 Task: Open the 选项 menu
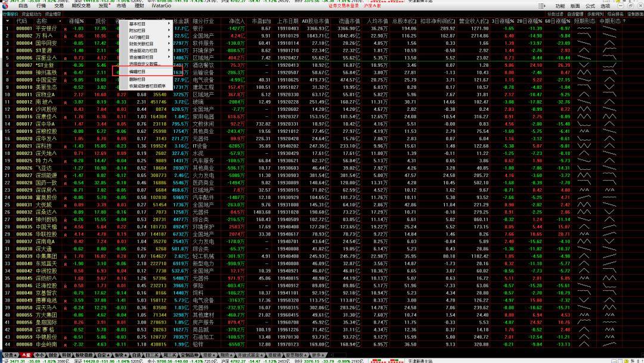(x=605, y=6)
